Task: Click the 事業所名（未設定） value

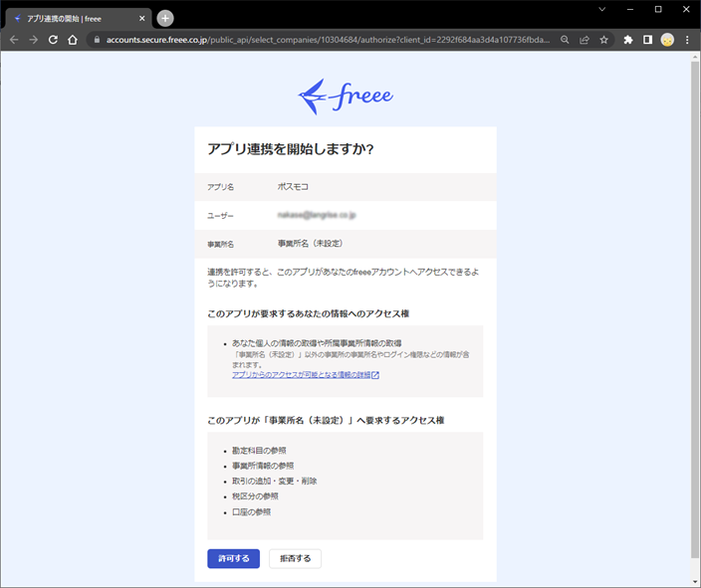Action: (311, 244)
